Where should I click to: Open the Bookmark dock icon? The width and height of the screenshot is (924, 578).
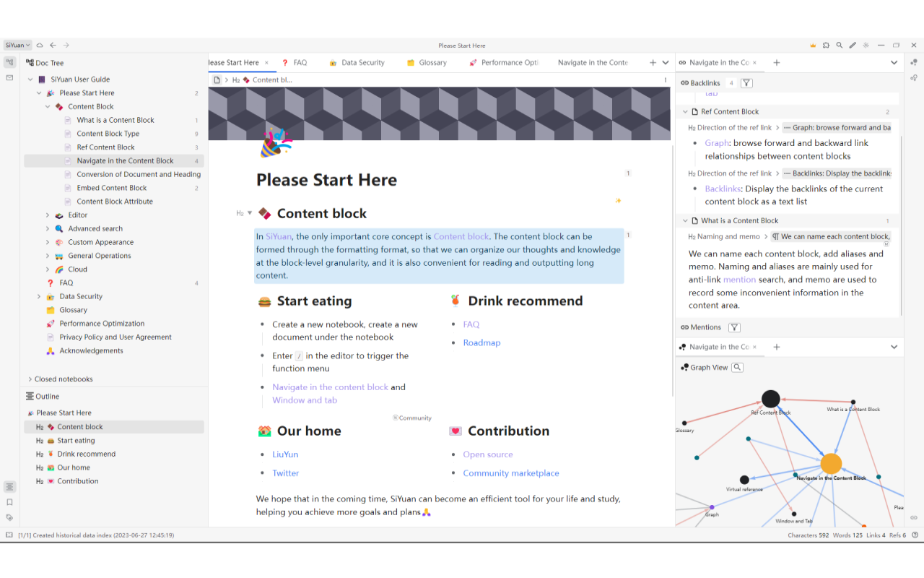pyautogui.click(x=9, y=502)
